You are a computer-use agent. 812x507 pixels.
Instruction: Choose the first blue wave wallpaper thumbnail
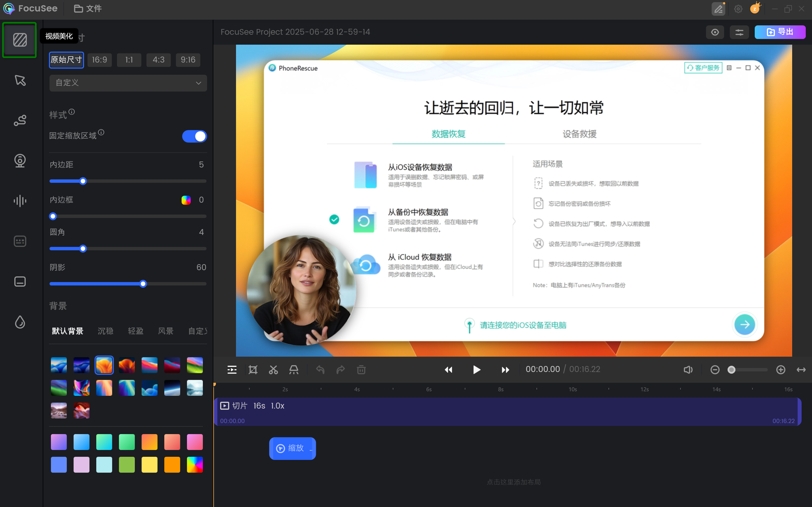click(x=59, y=365)
